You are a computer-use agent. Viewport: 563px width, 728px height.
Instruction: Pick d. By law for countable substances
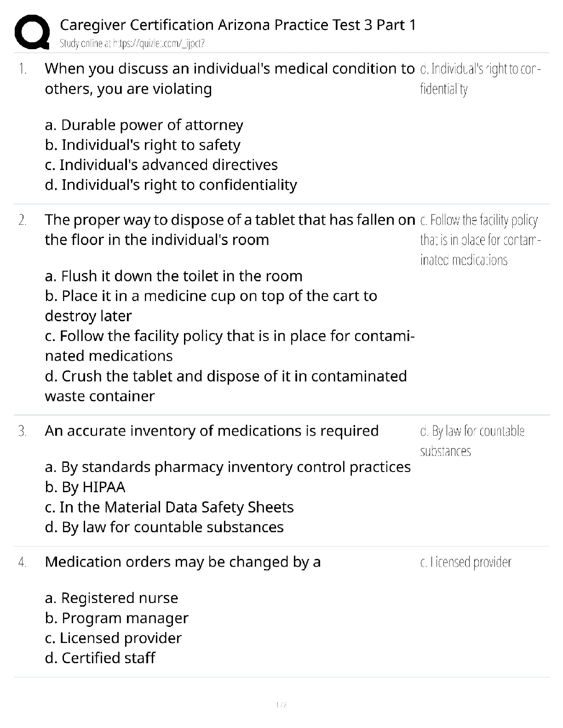164,527
